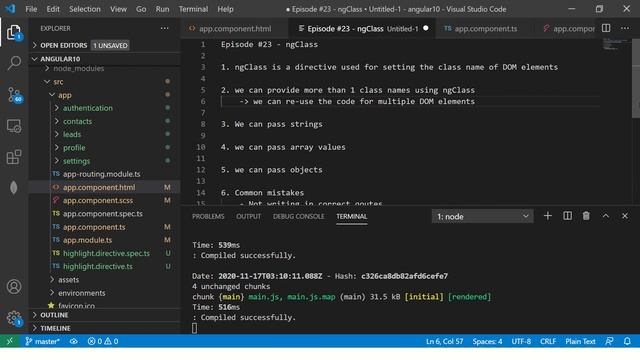
Task: Switch to the OUTPUT panel tab
Action: 248,216
